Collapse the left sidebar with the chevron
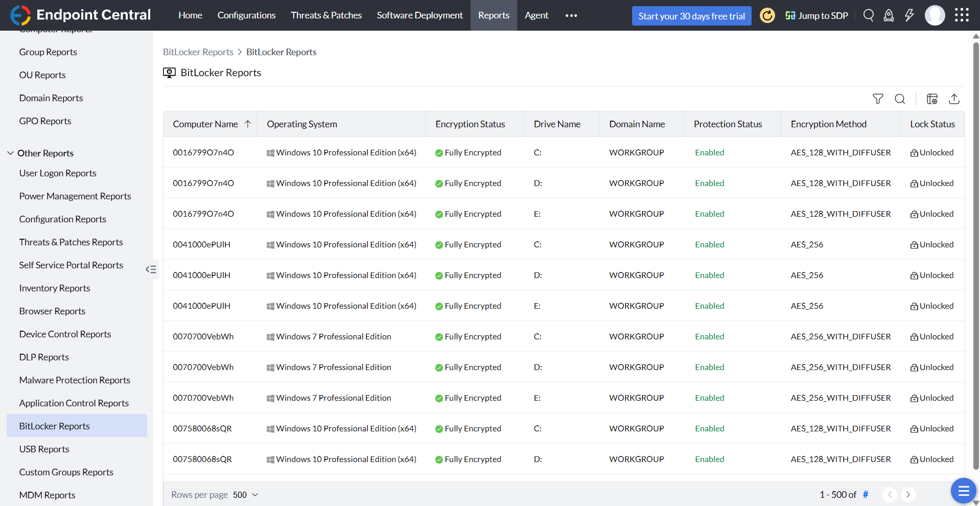The image size is (980, 506). tap(151, 269)
